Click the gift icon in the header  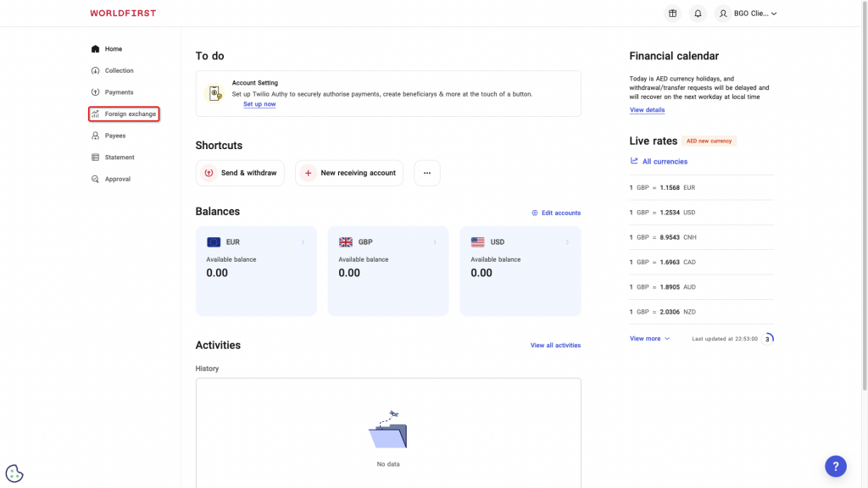[672, 14]
